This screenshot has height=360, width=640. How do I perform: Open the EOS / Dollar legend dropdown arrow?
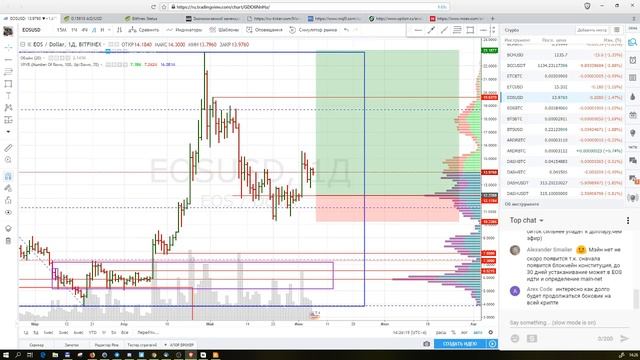[x=104, y=44]
